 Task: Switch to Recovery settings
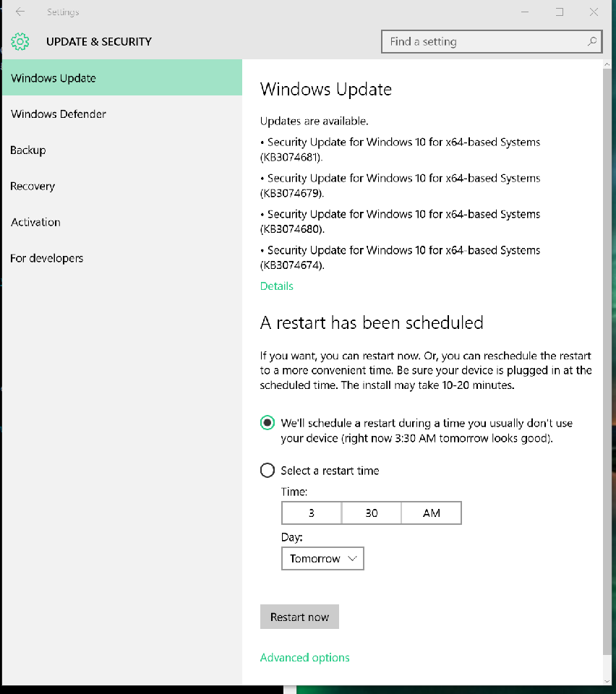122,186
